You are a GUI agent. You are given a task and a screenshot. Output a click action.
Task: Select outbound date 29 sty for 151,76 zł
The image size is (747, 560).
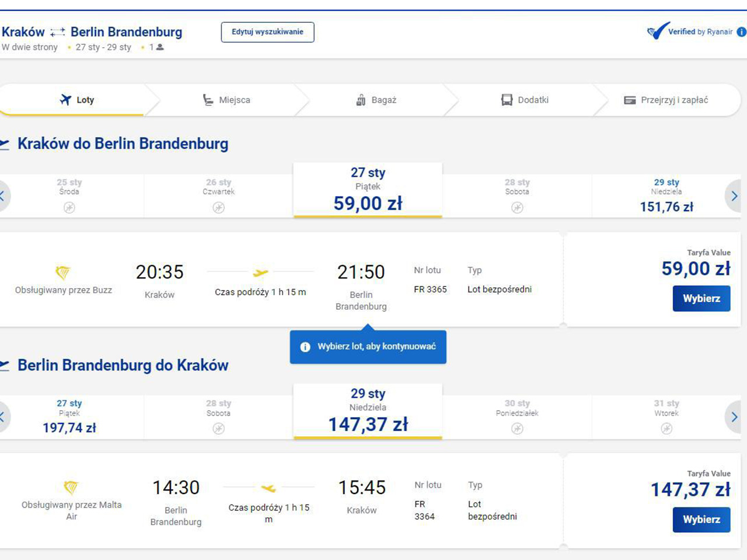[666, 196]
